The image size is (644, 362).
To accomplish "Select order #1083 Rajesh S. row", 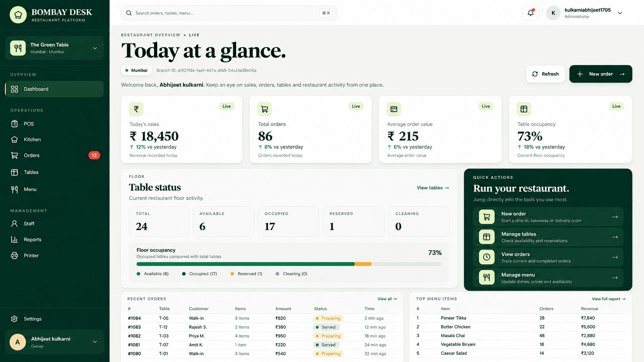I will point(262,327).
